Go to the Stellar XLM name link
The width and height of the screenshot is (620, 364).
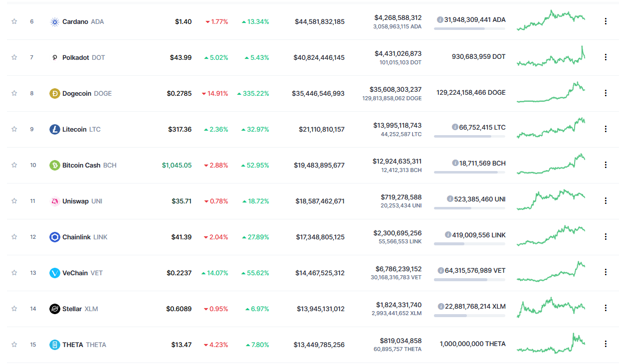pos(80,309)
